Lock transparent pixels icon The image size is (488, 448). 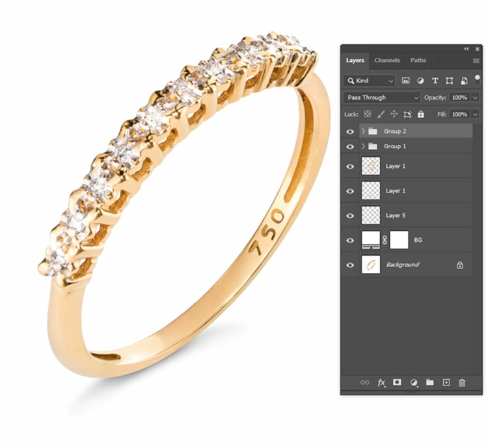coord(368,114)
